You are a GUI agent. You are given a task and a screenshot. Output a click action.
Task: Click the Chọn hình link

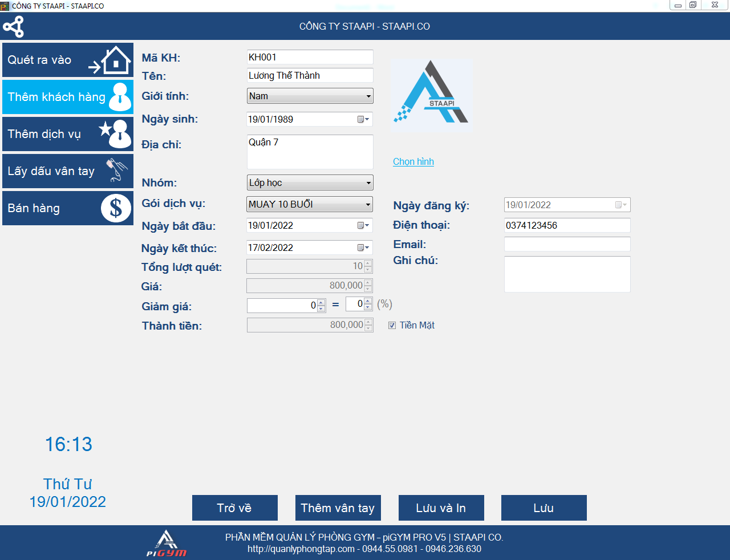pos(413,161)
